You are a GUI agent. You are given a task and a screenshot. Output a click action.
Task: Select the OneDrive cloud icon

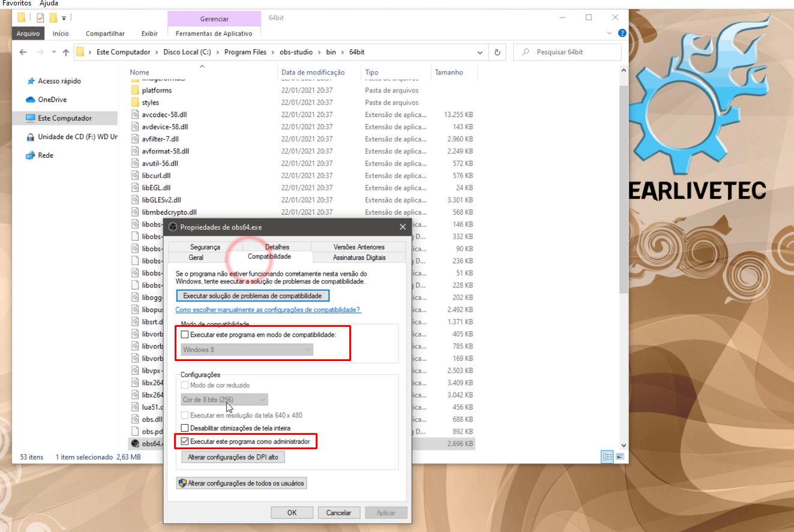click(31, 100)
